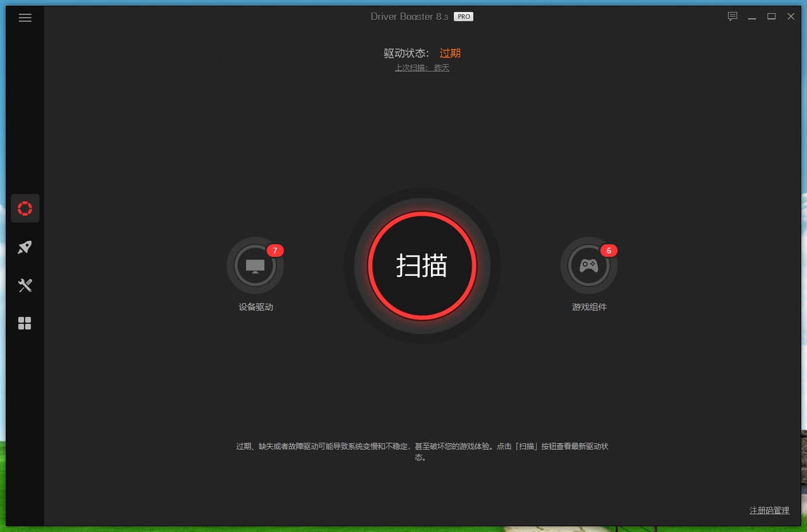Viewport: 807px width, 532px height.
Task: Click the 驱动状态 heading text
Action: click(407, 53)
